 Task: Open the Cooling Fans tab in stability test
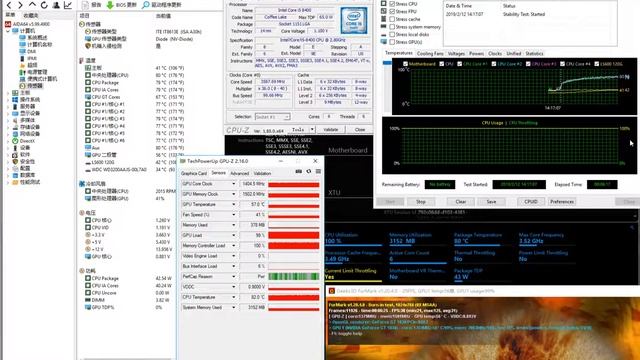pyautogui.click(x=430, y=53)
